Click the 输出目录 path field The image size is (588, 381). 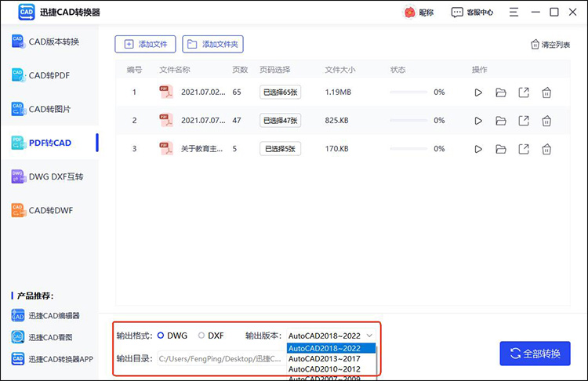(222, 359)
